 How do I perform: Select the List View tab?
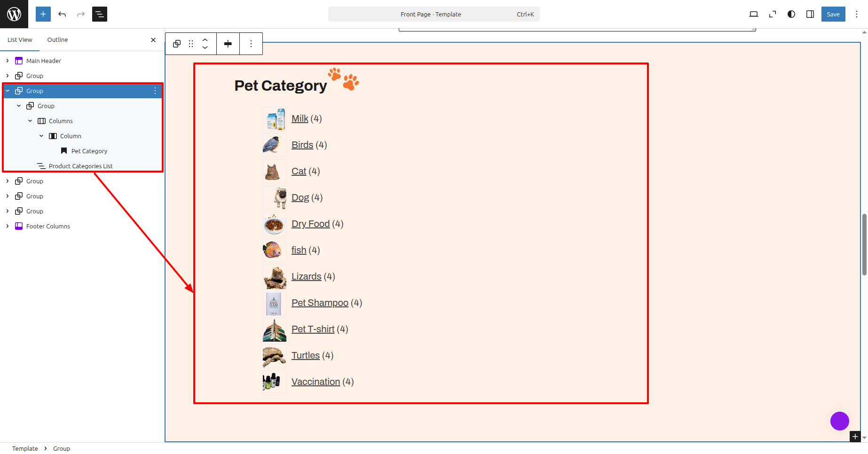(x=20, y=40)
